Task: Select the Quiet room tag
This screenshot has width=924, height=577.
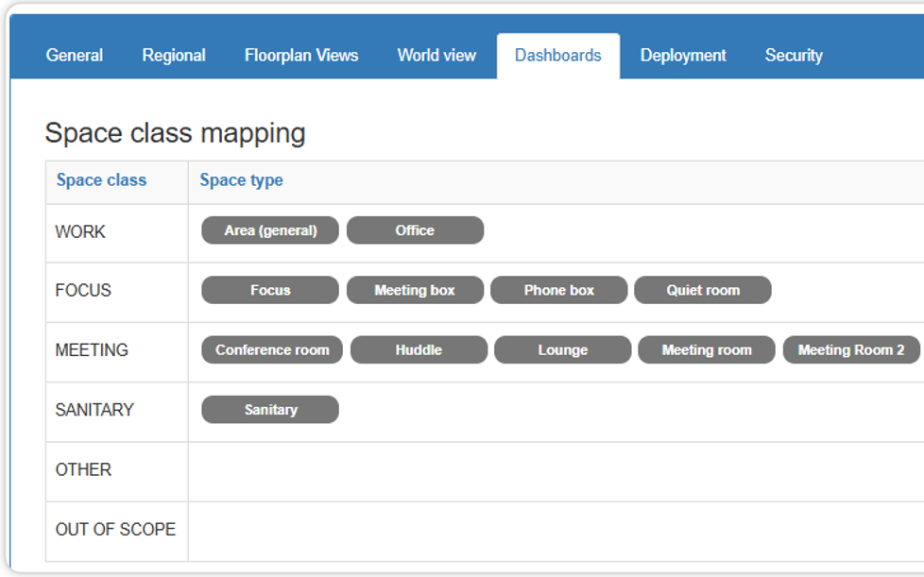Action: point(702,290)
